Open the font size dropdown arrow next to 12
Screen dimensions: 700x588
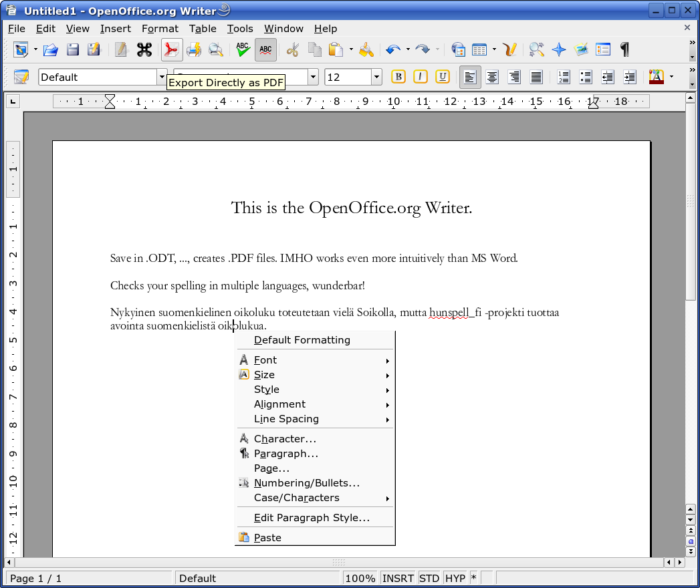pyautogui.click(x=377, y=78)
